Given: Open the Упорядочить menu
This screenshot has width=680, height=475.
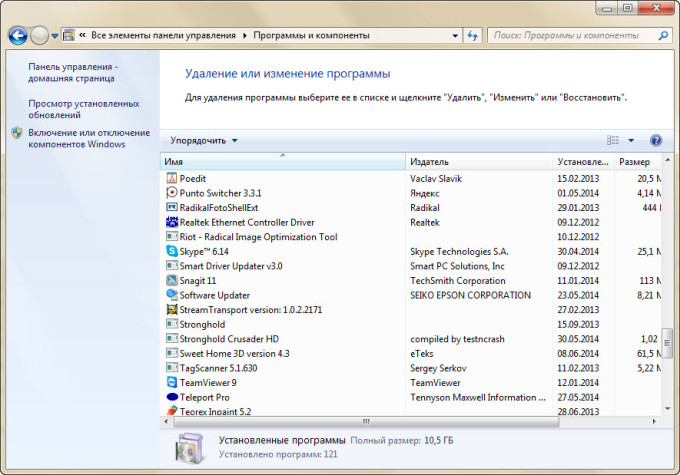Looking at the screenshot, I should [203, 141].
